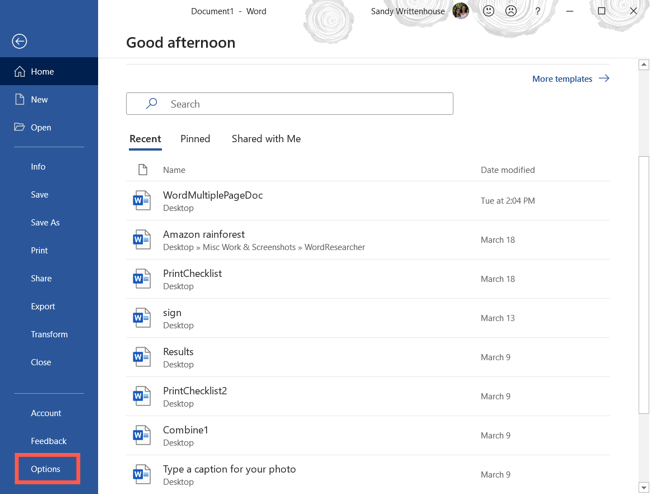Click scrollbar up arrow
Image resolution: width=650 pixels, height=494 pixels.
tap(643, 64)
